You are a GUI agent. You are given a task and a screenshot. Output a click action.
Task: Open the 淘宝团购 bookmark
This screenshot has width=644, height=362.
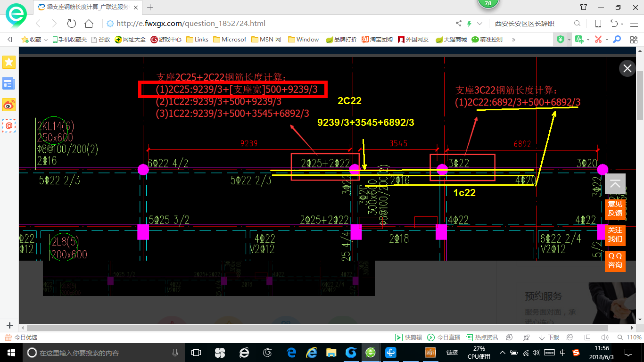377,40
